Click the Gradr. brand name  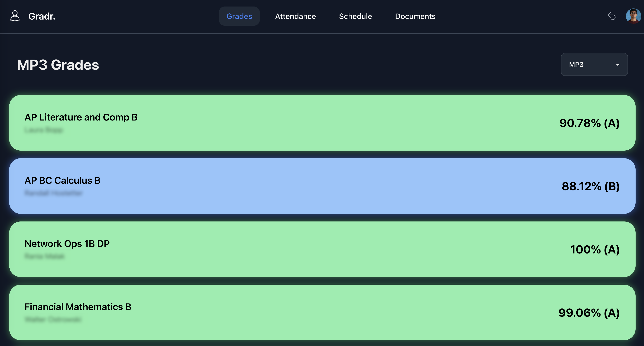[42, 16]
